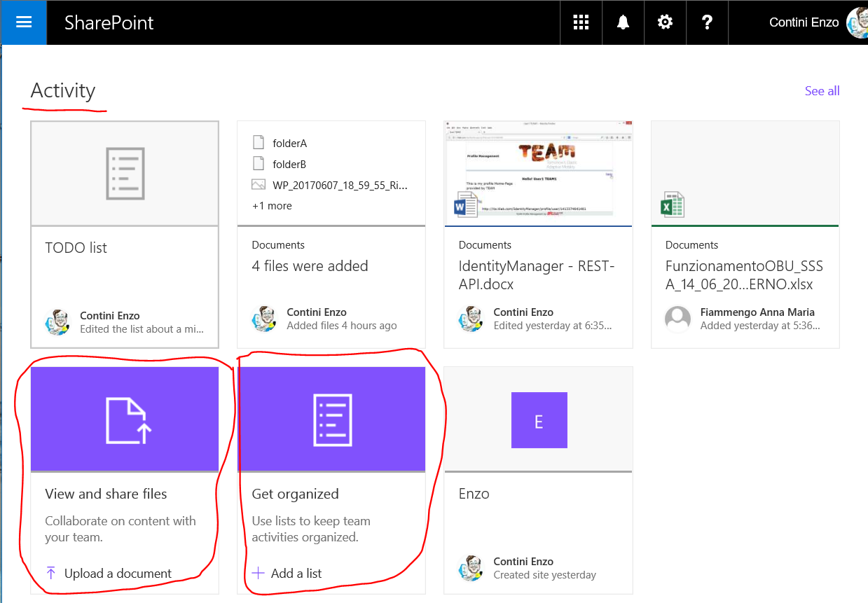Screen dimensions: 868x603
Task: Click the purple upload file icon
Action: (127, 420)
